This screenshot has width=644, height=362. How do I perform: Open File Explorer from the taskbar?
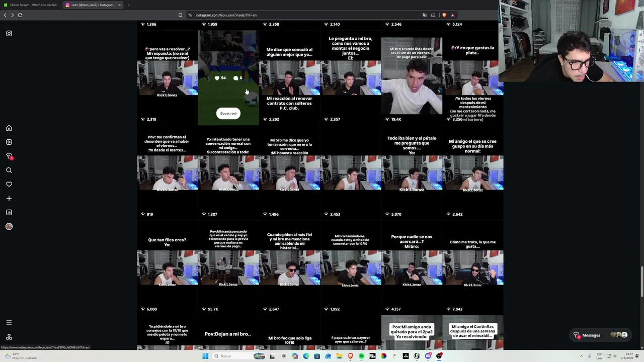click(x=339, y=356)
